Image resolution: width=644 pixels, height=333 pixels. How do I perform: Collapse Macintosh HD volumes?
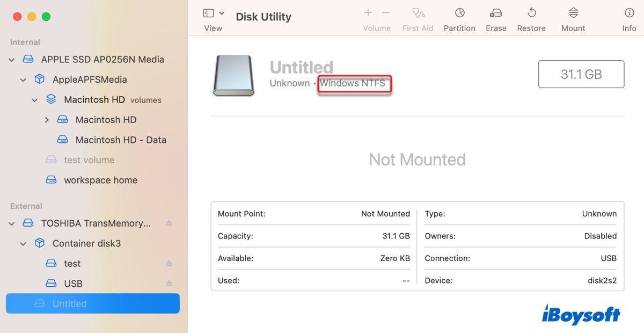34,99
